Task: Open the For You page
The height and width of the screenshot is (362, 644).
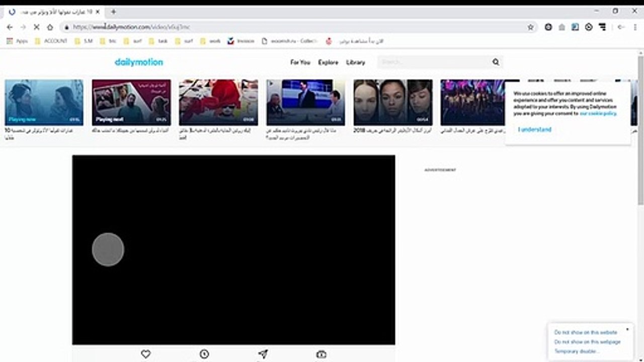Action: 300,62
